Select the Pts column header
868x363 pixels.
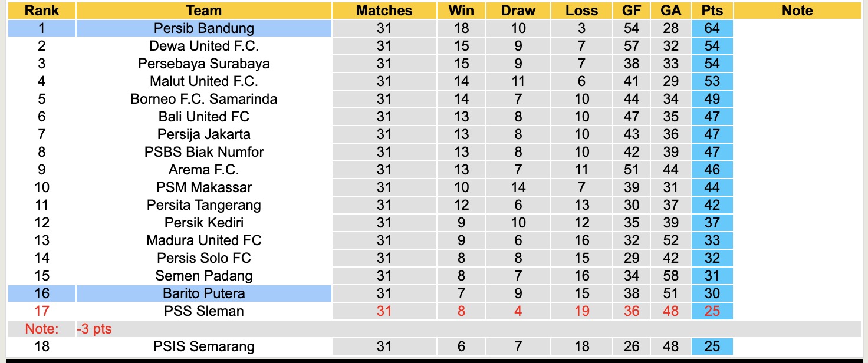pos(712,11)
